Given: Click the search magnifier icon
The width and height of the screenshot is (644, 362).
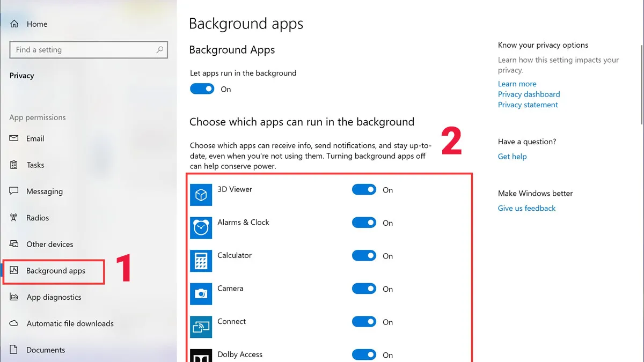Looking at the screenshot, I should click(159, 50).
